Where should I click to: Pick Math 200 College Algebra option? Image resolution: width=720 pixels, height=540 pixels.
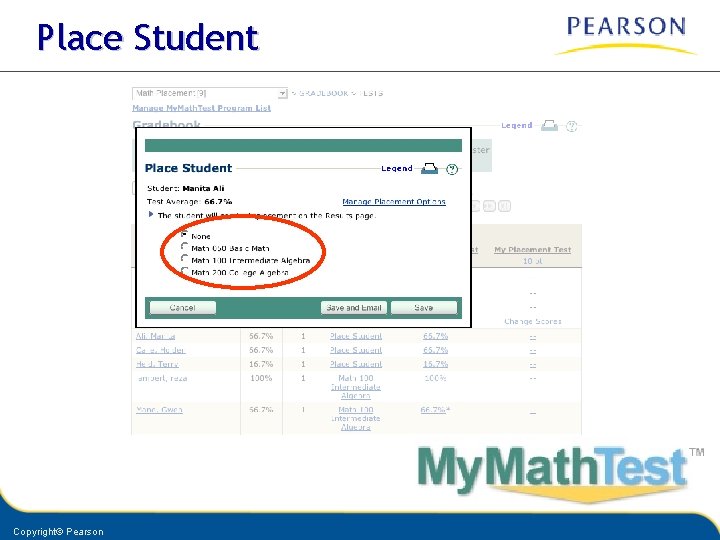click(185, 271)
